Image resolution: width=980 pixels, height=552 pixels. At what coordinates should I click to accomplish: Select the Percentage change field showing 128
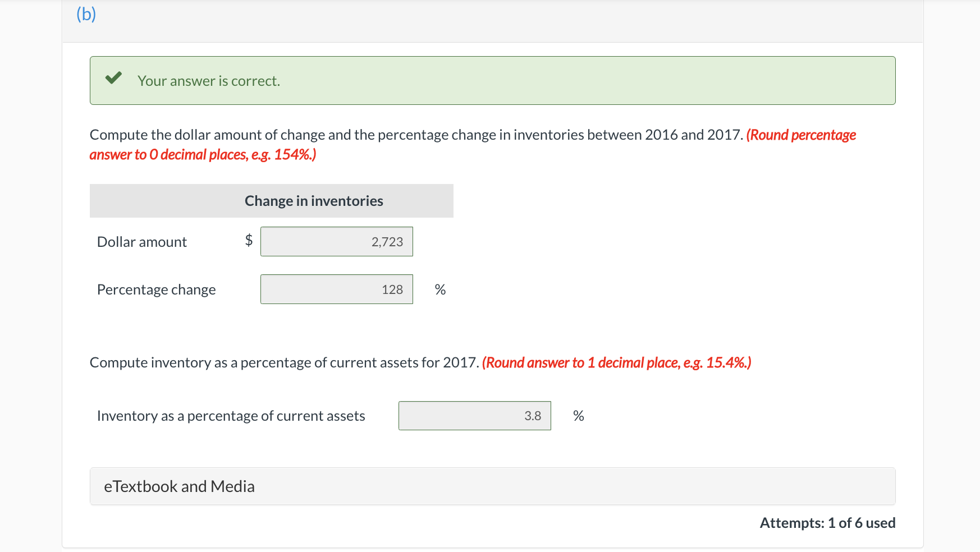pyautogui.click(x=336, y=289)
